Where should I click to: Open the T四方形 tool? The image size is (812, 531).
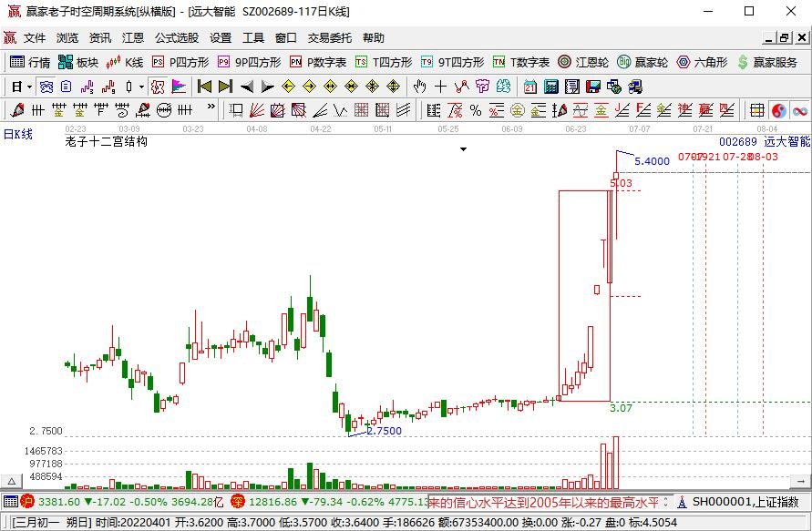(x=384, y=62)
